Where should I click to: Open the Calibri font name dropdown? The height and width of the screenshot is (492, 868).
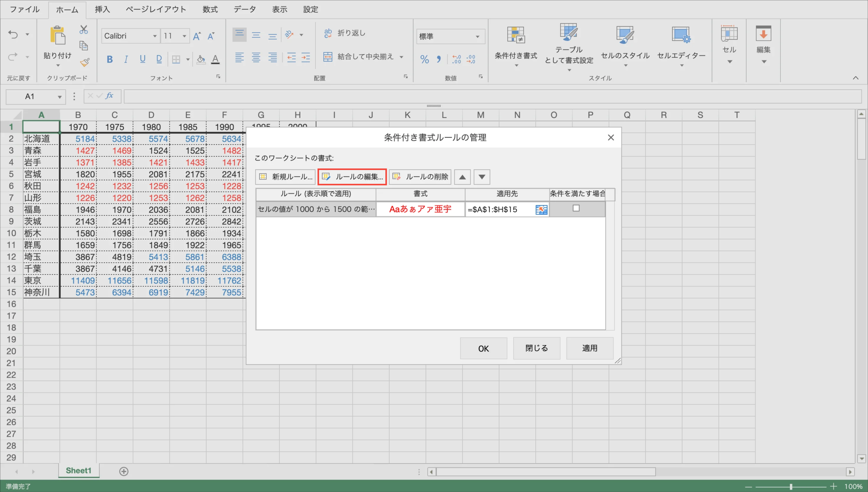click(x=154, y=36)
